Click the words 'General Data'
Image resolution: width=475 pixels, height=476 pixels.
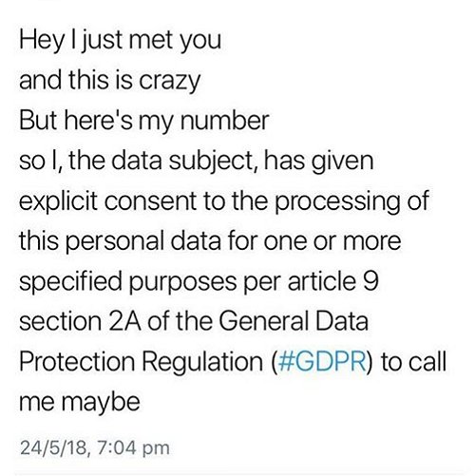(294, 321)
